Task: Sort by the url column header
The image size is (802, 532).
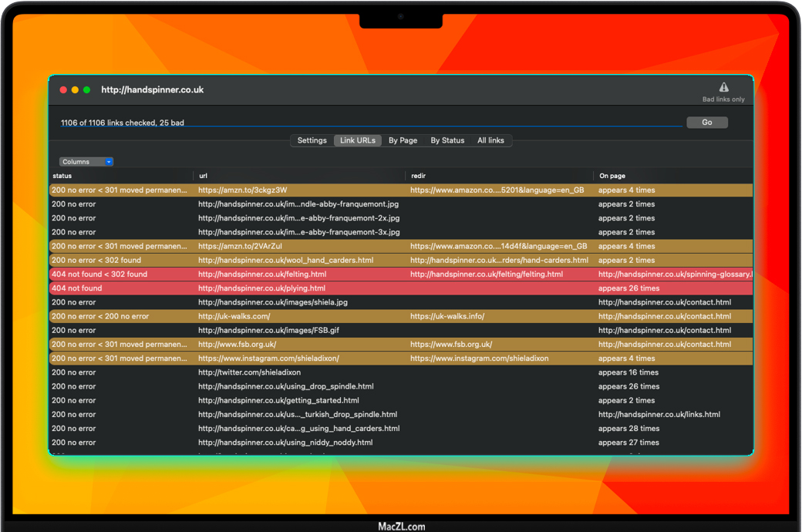Action: (204, 176)
